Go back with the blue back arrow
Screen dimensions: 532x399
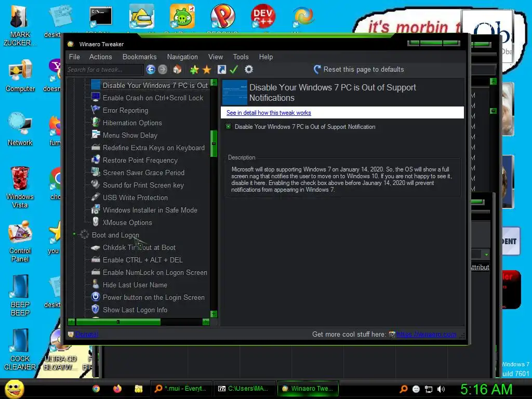[151, 70]
